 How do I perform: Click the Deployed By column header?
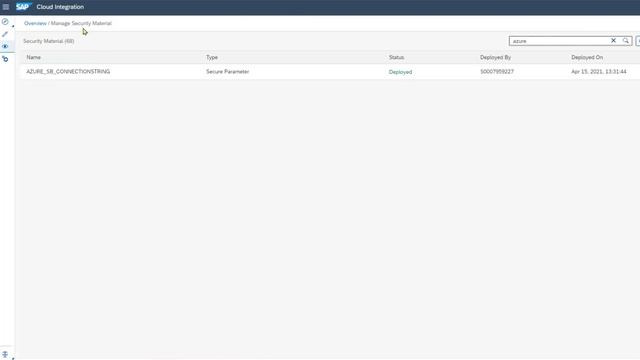pyautogui.click(x=496, y=58)
